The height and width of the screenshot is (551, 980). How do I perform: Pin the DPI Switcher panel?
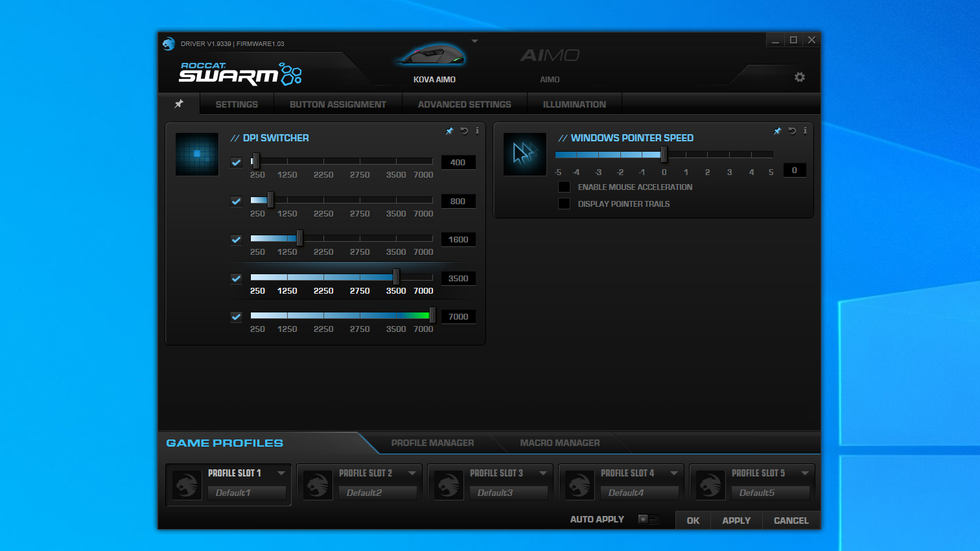(x=450, y=131)
